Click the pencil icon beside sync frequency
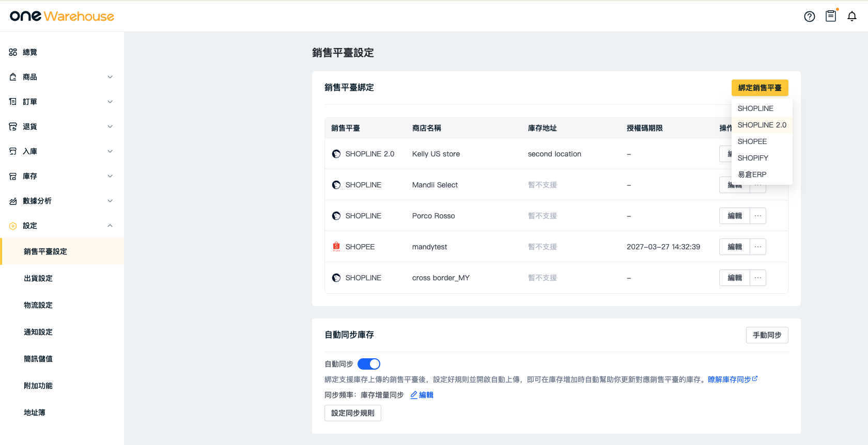The image size is (868, 445). point(414,395)
